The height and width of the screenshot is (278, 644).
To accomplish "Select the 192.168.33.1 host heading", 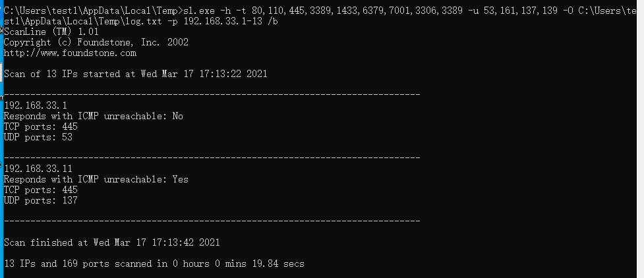I will (36, 105).
